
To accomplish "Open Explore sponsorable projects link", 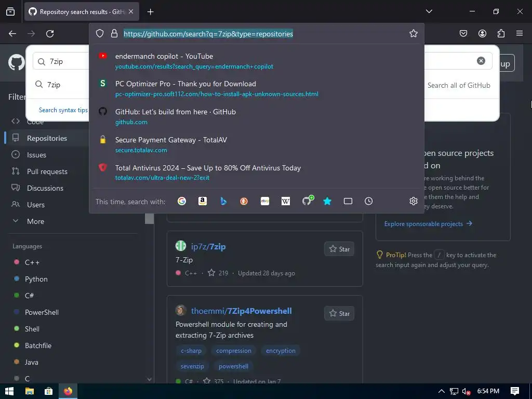I will pos(428,223).
